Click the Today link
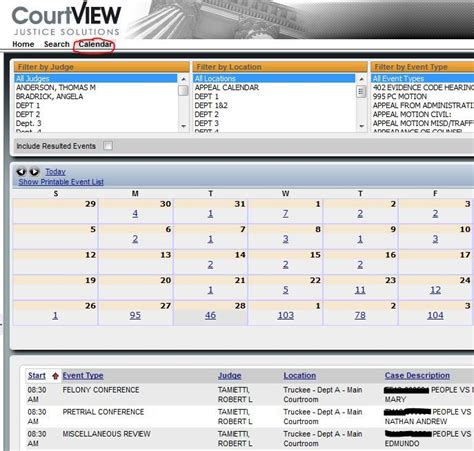 (x=55, y=172)
